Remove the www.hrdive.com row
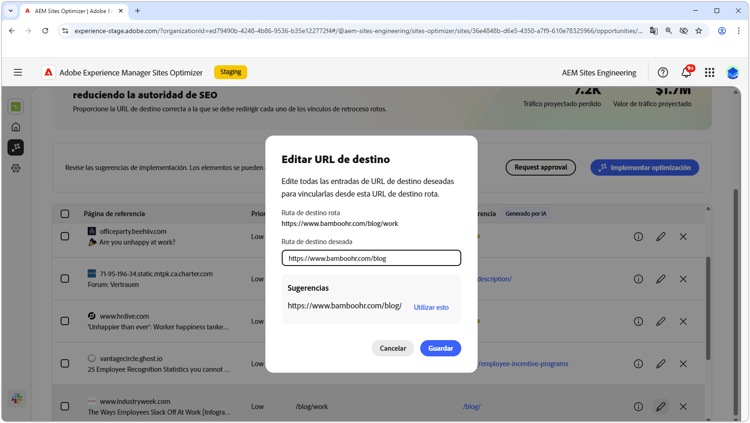 [x=683, y=322]
